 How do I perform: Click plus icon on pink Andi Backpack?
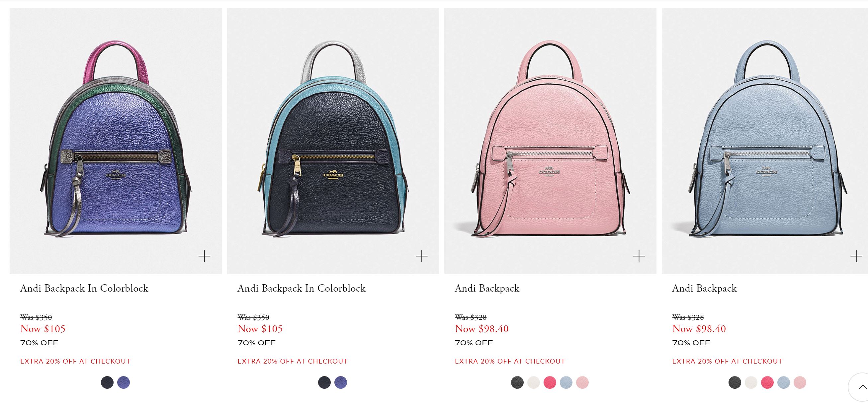(639, 256)
